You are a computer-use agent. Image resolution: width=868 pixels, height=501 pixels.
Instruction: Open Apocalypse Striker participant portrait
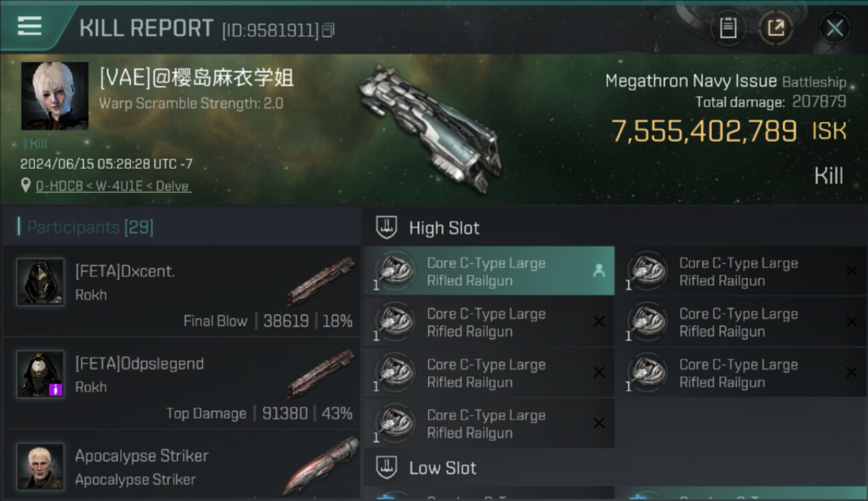click(x=41, y=466)
